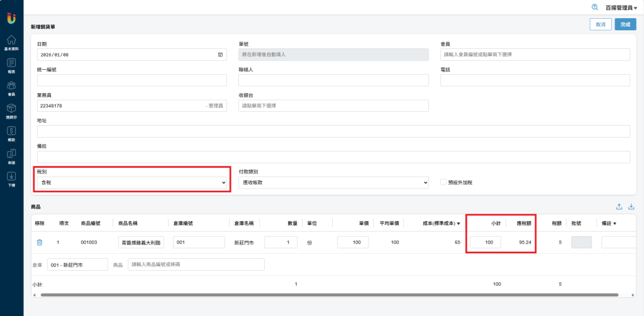Click the 完成 finish button
This screenshot has width=644, height=316.
pos(625,25)
